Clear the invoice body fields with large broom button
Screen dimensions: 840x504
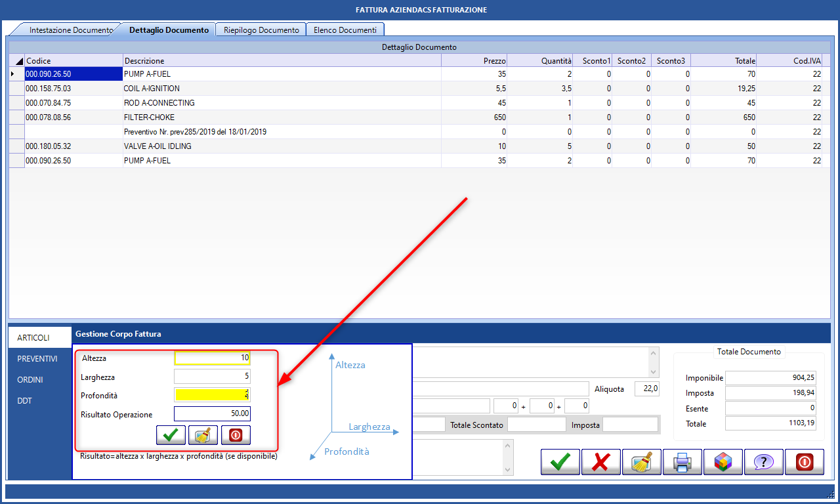point(642,462)
